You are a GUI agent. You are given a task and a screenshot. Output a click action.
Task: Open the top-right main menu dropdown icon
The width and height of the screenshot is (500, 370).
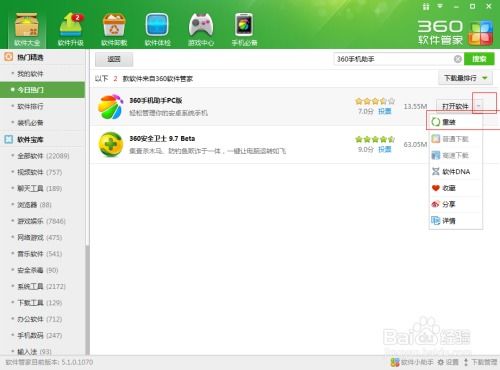tap(440, 6)
